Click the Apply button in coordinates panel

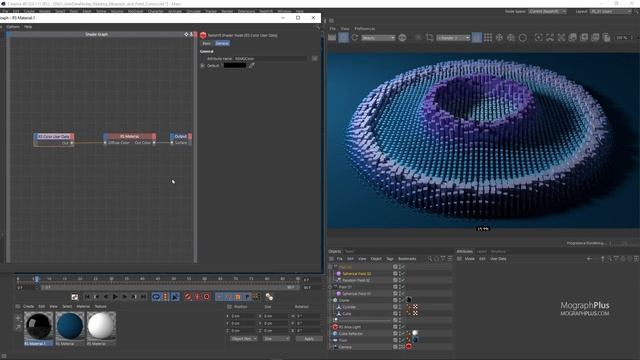(309, 339)
